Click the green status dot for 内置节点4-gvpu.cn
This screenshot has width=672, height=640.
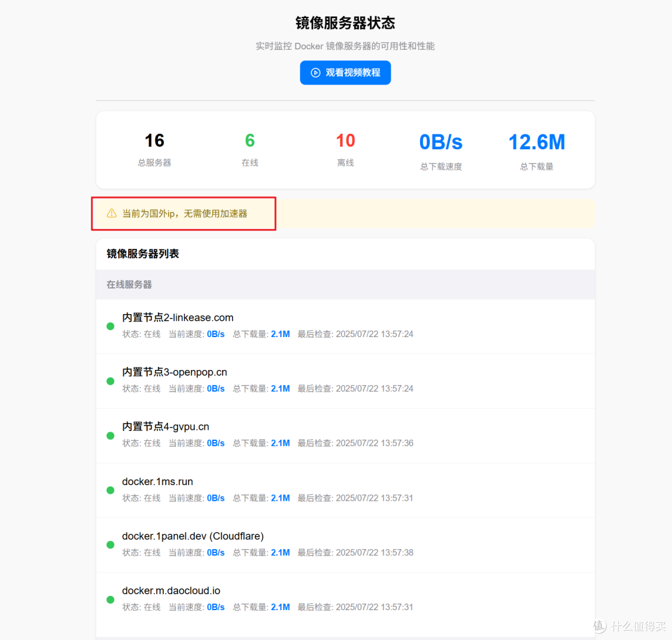tap(111, 435)
